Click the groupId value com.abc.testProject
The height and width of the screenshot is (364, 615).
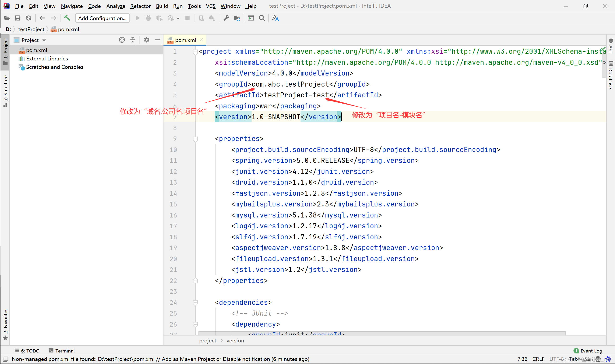290,84
